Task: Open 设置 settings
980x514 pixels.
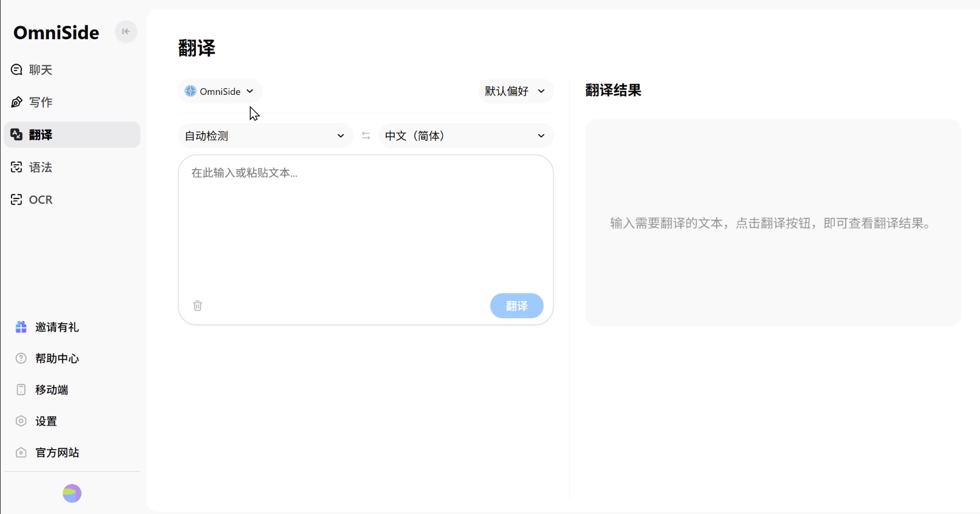Action: click(x=46, y=421)
